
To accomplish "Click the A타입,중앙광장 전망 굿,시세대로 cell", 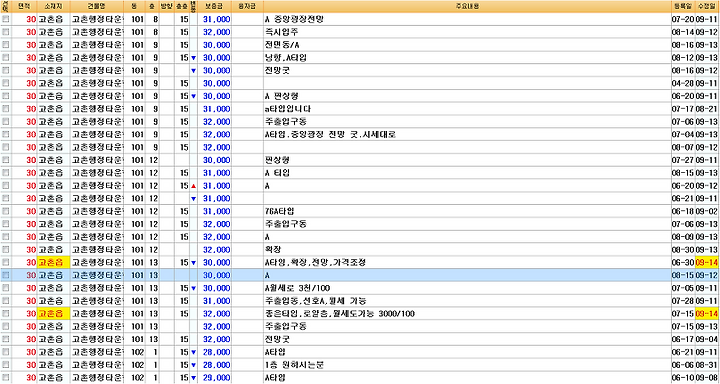I will pyautogui.click(x=467, y=135).
